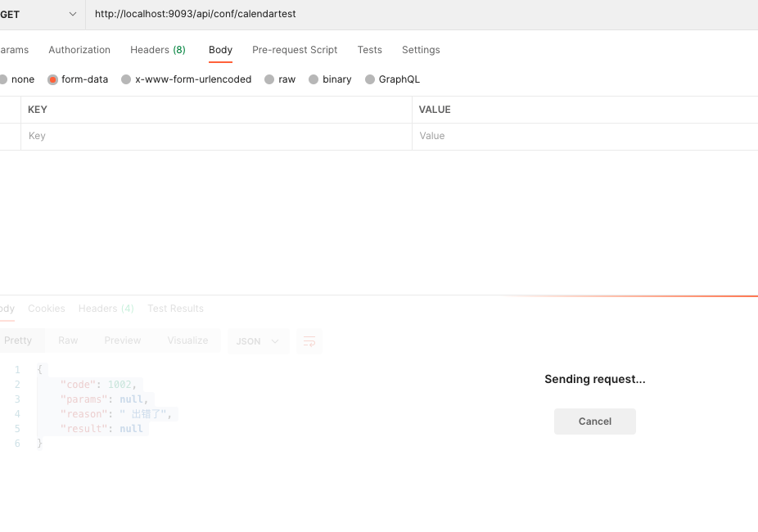Screen dimensions: 758x532
Task: Open the Pre-request Script tab
Action: coord(295,50)
